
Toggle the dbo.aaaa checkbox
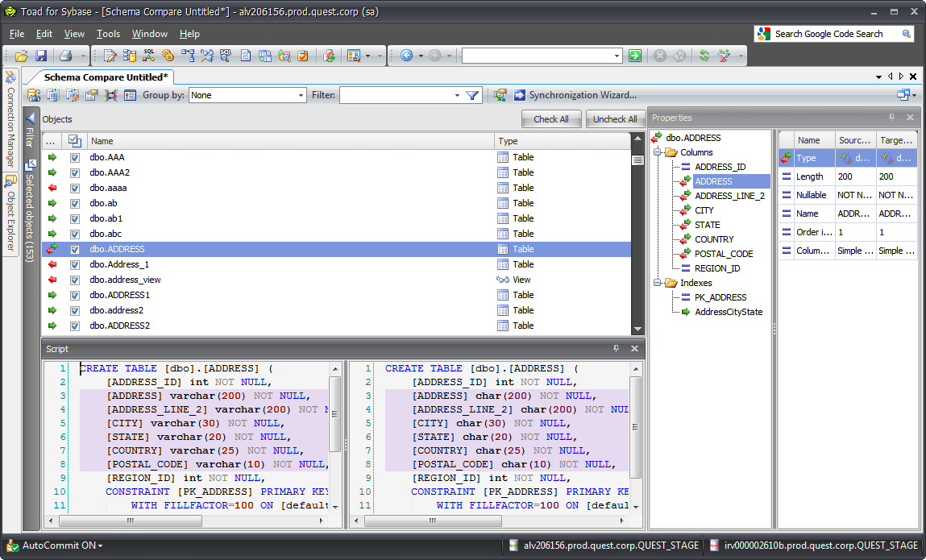click(74, 189)
